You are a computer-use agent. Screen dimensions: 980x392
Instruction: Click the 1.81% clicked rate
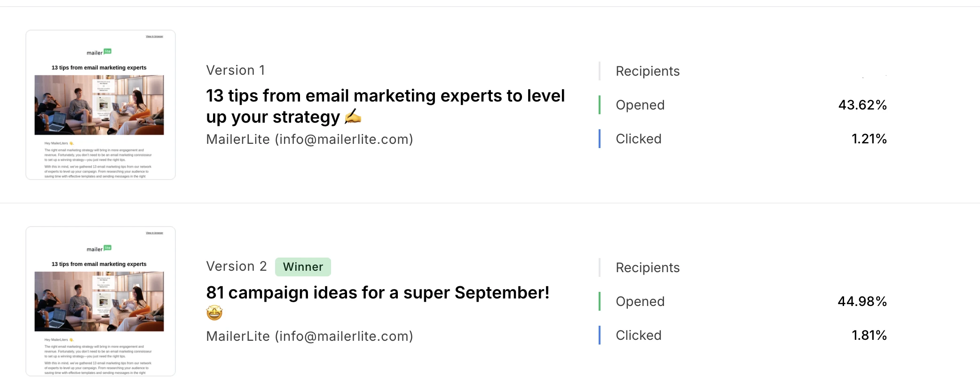(869, 335)
